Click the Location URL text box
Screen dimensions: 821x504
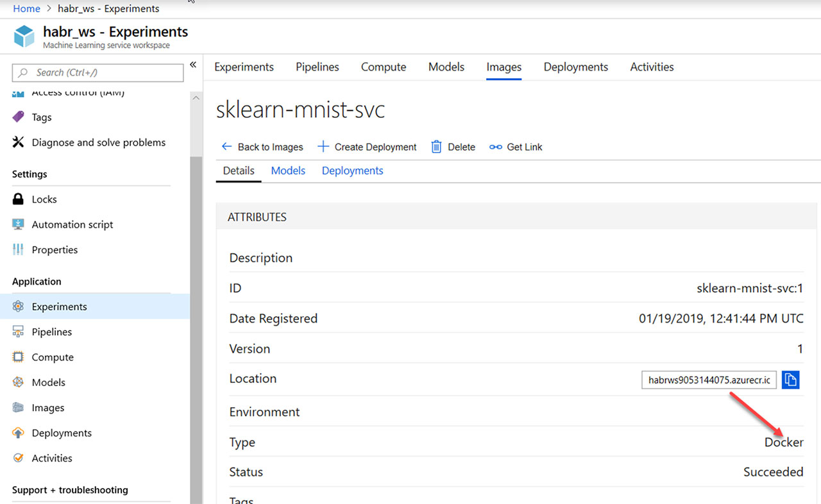tap(709, 380)
